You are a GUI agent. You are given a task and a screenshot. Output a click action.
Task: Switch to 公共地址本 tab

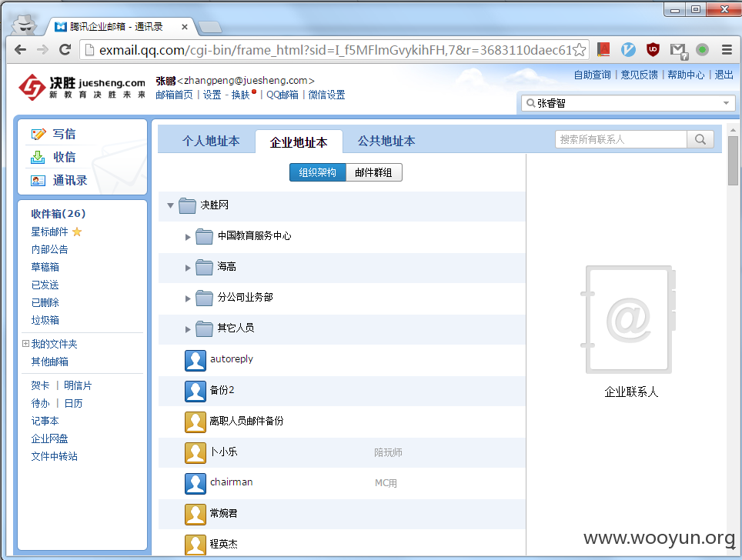click(x=386, y=141)
